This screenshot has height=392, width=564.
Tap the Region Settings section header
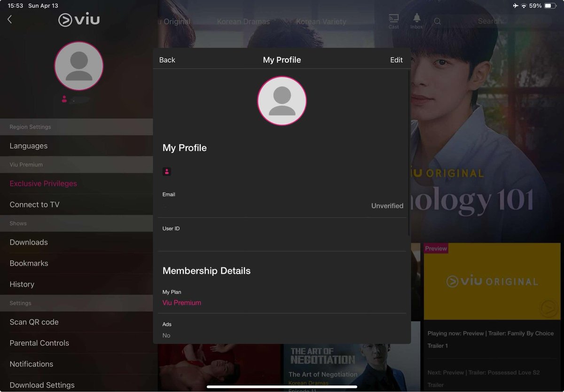coord(76,127)
